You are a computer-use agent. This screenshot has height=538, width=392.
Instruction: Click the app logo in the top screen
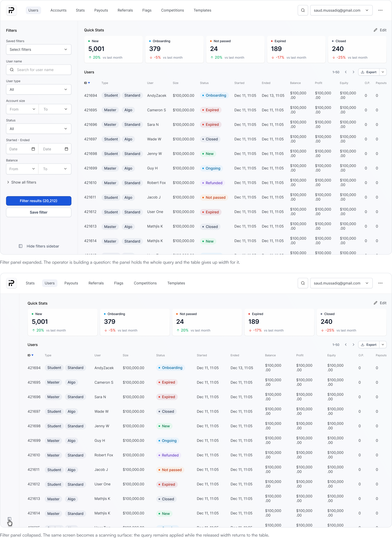coord(11,10)
